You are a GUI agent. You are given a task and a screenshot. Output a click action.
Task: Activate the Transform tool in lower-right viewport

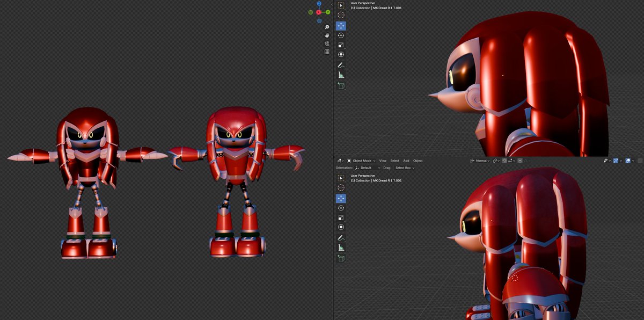[x=341, y=227]
